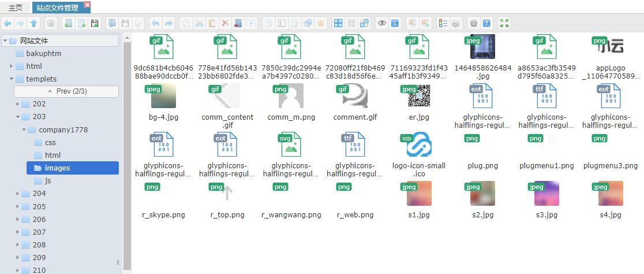Click the plugmenu1.png file name
The height and width of the screenshot is (274, 644).
tap(546, 166)
